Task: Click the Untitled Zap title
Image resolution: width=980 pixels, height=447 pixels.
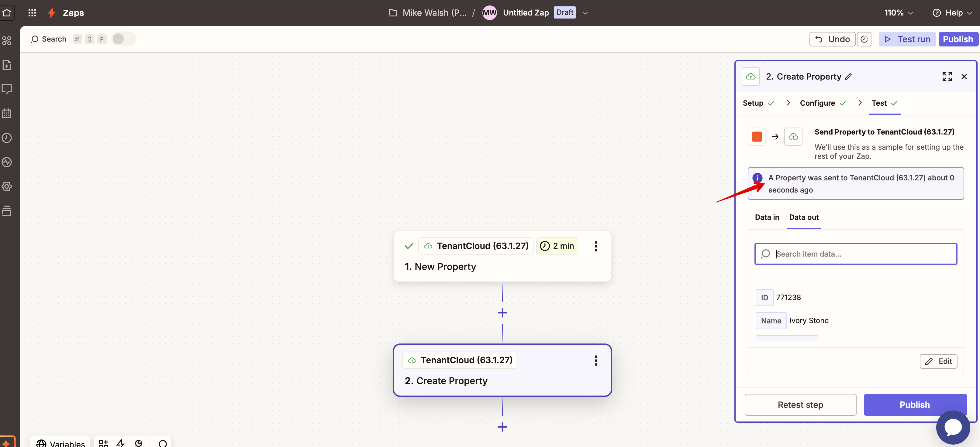Action: (526, 12)
